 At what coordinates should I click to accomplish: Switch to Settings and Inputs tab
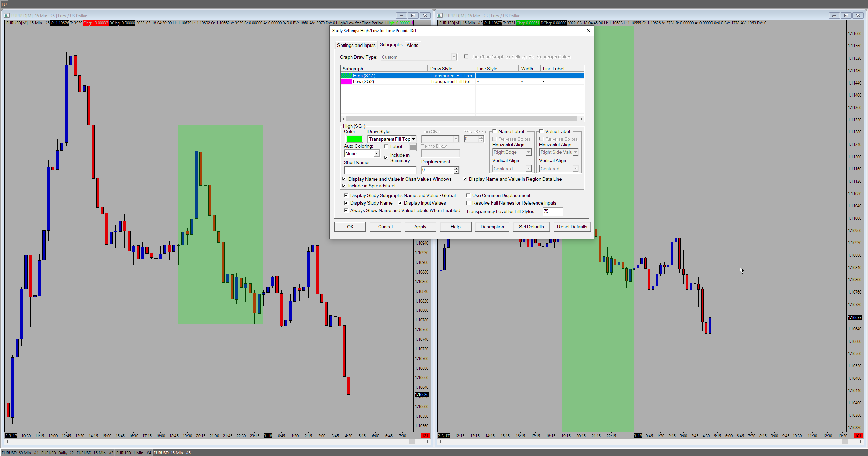point(356,45)
